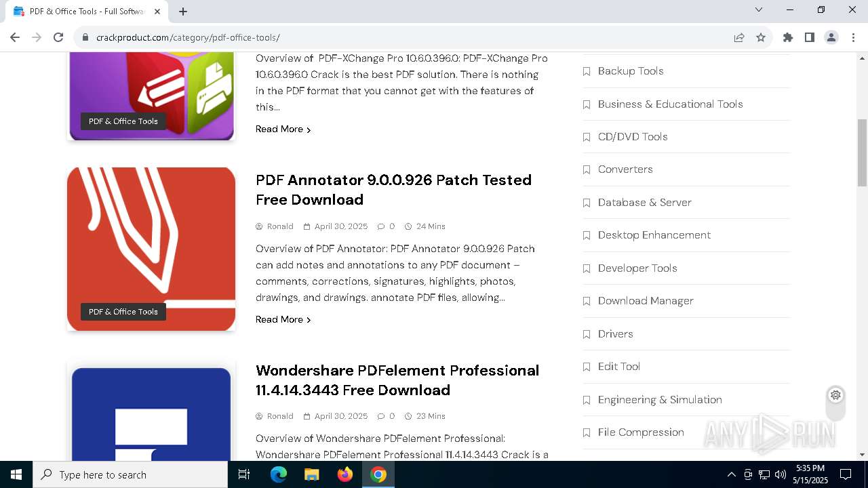Bookmark this page with the star icon
The image size is (868, 488).
coord(761,37)
